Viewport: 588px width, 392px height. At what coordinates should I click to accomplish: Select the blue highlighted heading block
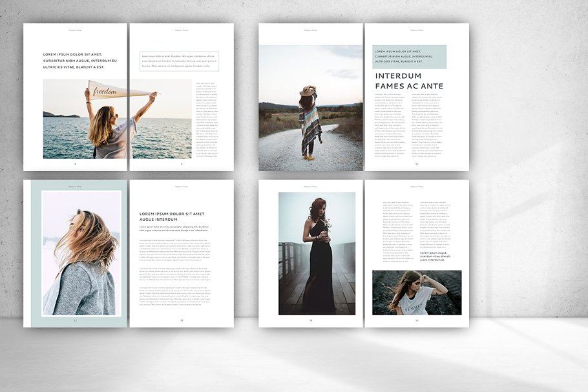point(409,56)
